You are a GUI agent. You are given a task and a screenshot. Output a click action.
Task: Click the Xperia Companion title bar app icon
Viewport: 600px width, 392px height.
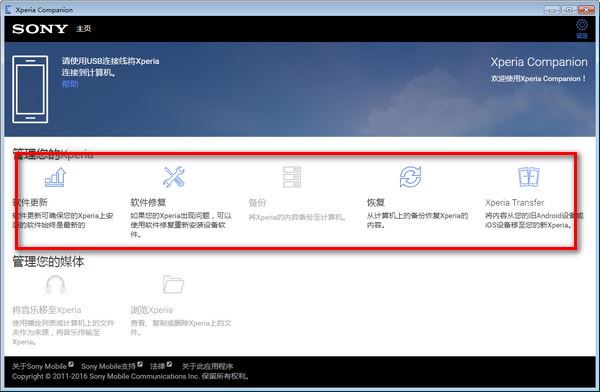pyautogui.click(x=8, y=9)
